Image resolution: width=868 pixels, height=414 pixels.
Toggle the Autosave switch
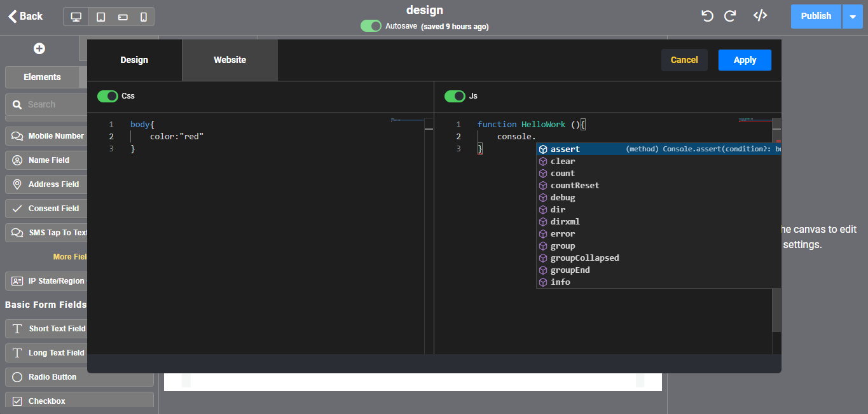(x=371, y=26)
